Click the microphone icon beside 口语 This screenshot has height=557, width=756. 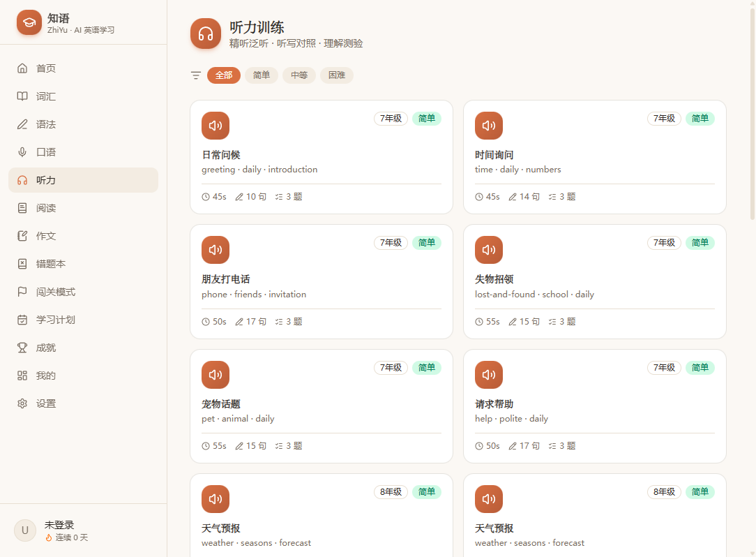[x=22, y=152]
